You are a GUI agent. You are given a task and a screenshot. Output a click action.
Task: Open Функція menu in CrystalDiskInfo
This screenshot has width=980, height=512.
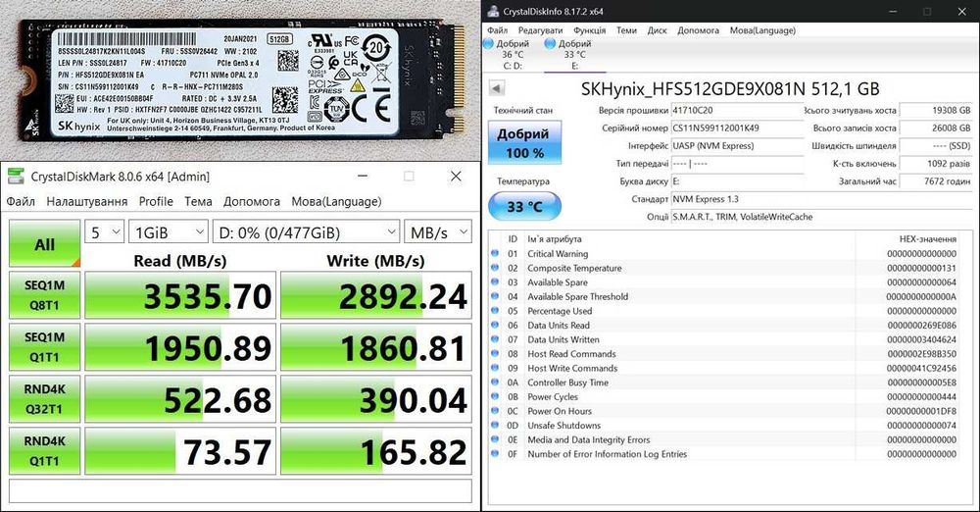tap(589, 30)
